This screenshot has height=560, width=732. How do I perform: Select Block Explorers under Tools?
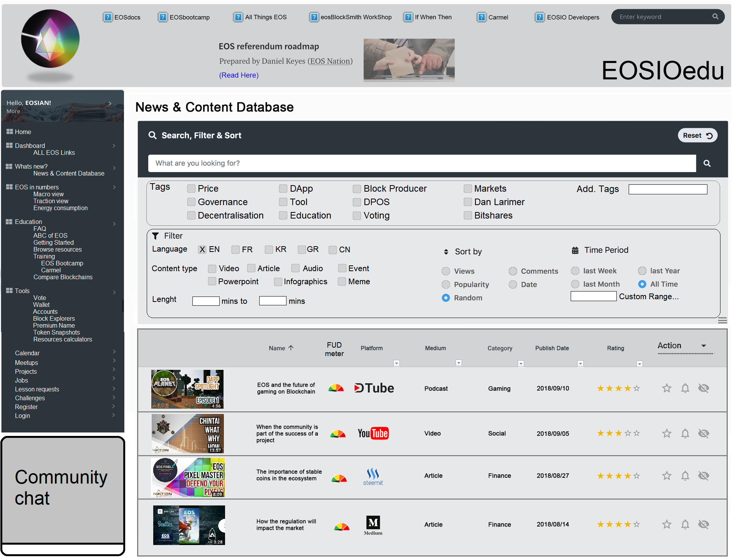click(54, 318)
